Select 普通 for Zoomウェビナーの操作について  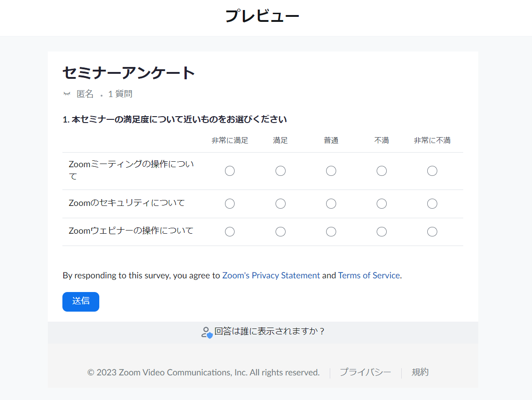click(x=331, y=232)
